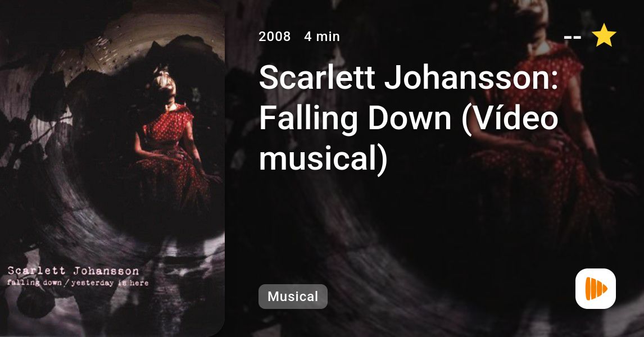Click the woman's face on the poster
This screenshot has height=337, width=644.
click(x=166, y=85)
